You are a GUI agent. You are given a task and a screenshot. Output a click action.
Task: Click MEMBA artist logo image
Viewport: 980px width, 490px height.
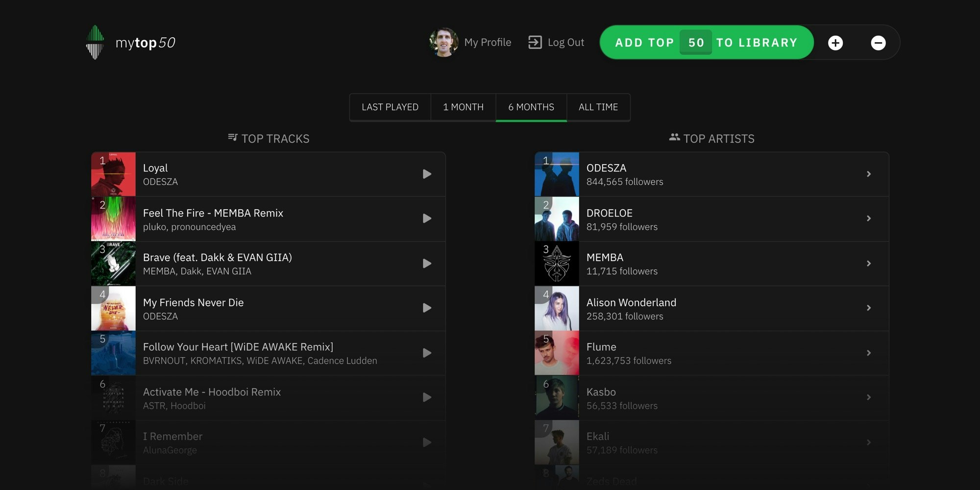click(557, 264)
